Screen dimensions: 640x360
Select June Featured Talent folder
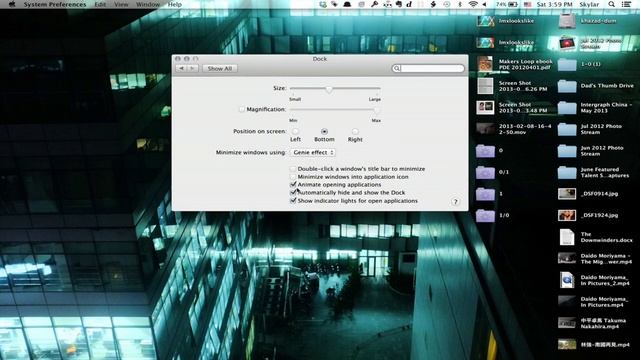[567, 173]
